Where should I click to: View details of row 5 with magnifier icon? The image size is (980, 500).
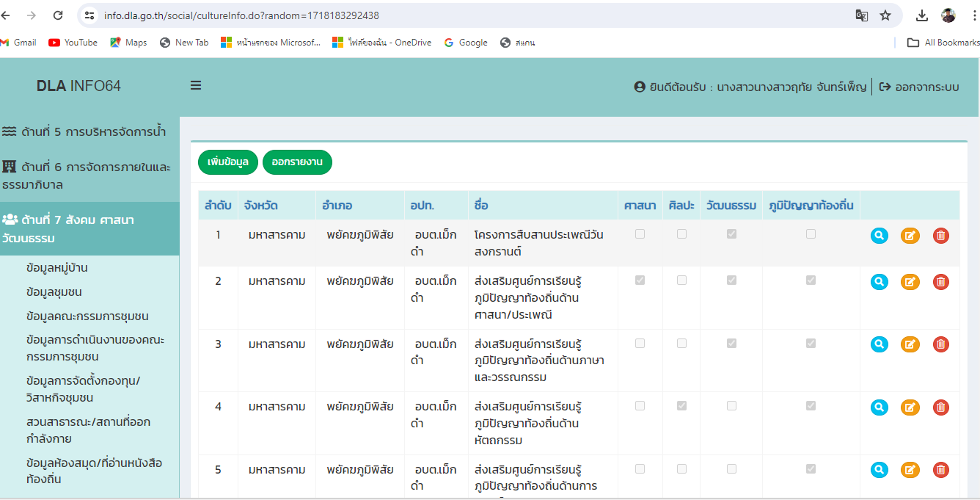880,470
